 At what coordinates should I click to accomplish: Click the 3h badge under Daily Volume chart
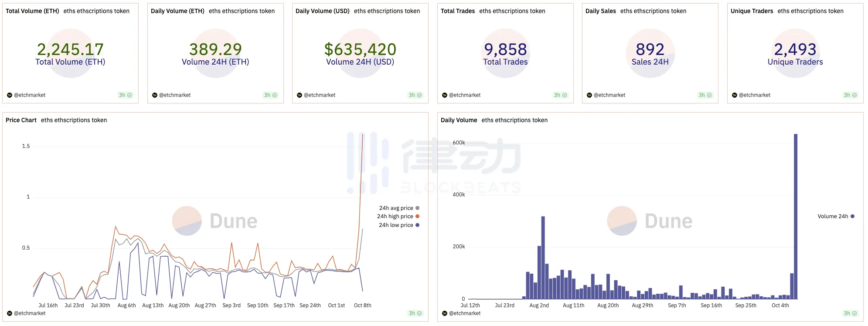(850, 313)
